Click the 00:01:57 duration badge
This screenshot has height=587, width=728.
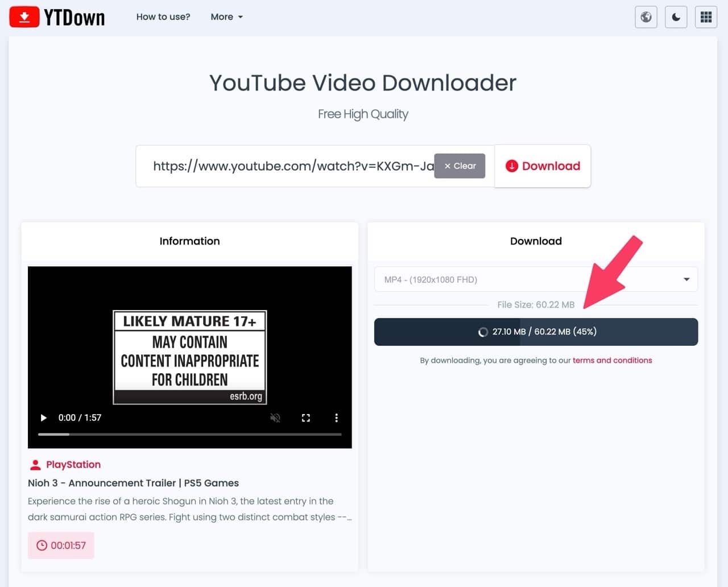pos(61,545)
